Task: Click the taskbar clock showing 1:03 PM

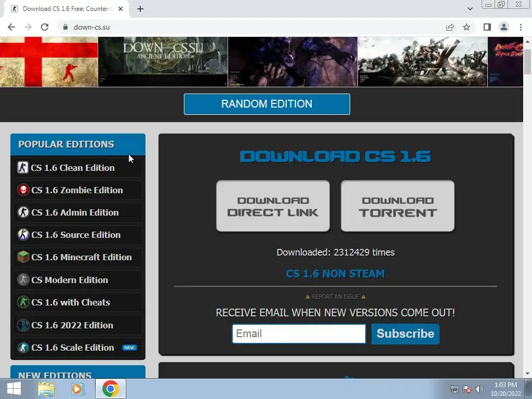Action: pos(506,389)
